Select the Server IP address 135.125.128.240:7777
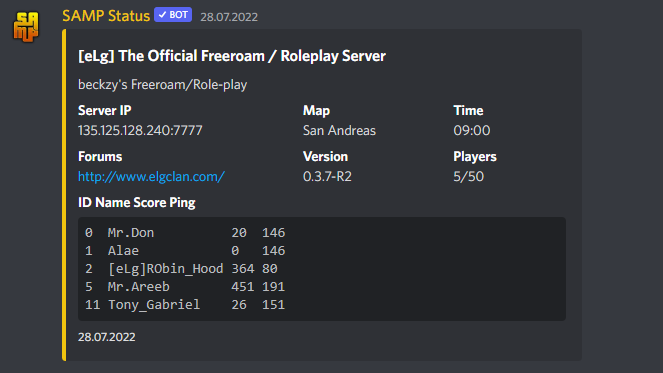 [x=140, y=130]
